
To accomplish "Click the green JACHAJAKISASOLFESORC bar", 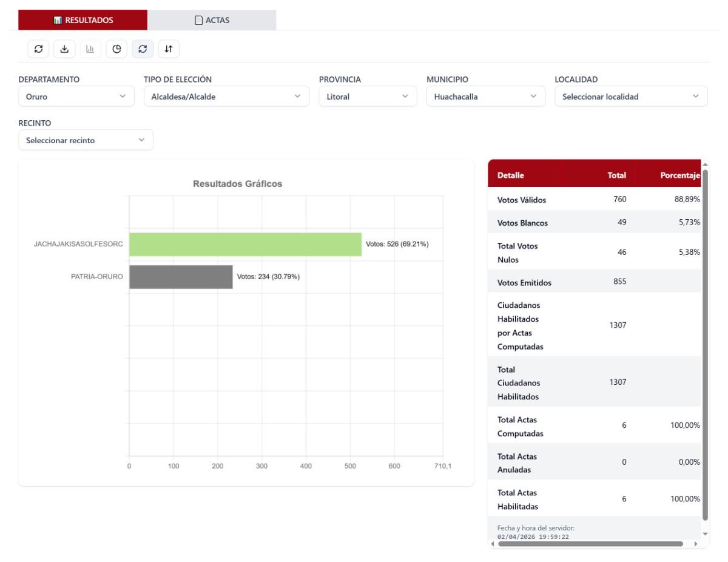I will pyautogui.click(x=245, y=245).
